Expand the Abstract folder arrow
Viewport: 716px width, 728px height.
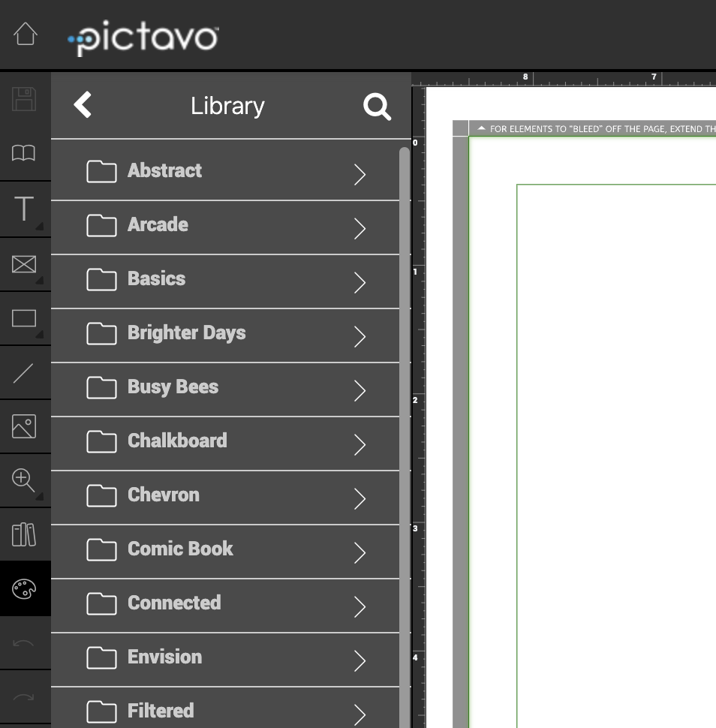(360, 175)
